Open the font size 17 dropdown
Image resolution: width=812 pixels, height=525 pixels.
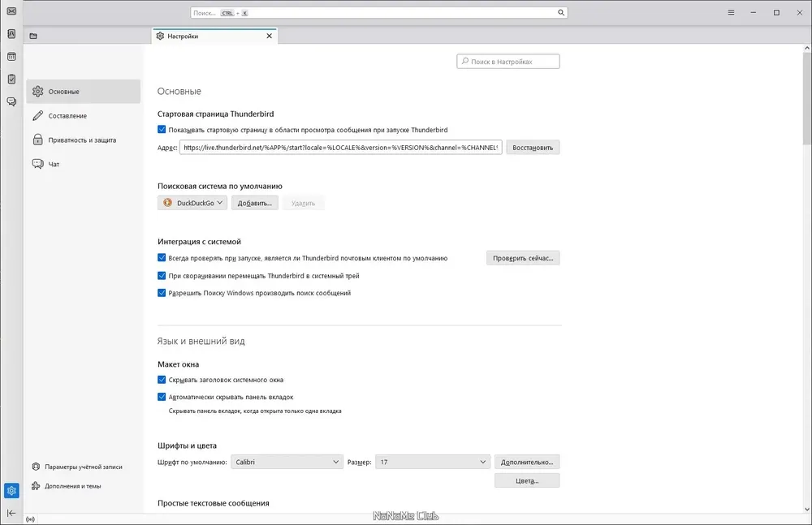[x=433, y=462]
